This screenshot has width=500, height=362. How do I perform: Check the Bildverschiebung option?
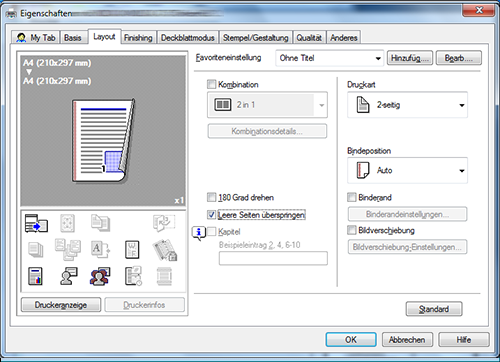[352, 230]
